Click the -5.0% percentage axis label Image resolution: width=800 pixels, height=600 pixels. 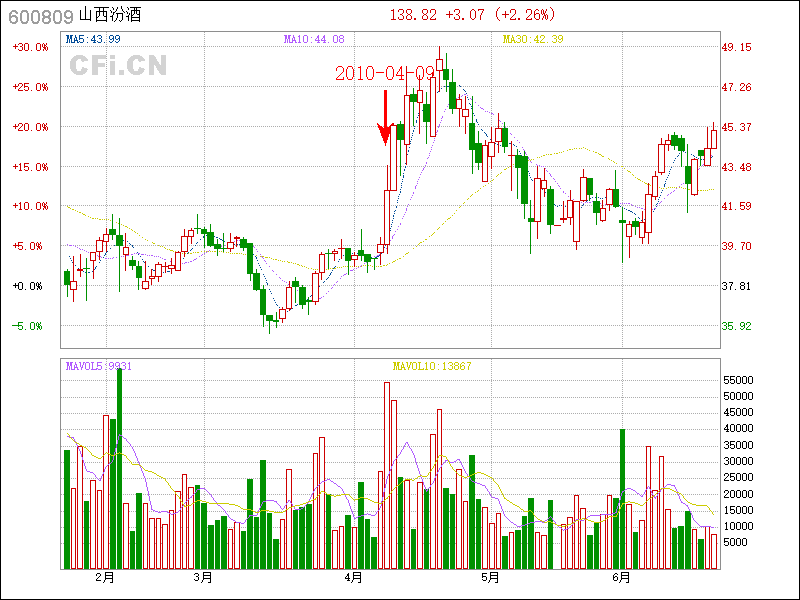pos(30,326)
